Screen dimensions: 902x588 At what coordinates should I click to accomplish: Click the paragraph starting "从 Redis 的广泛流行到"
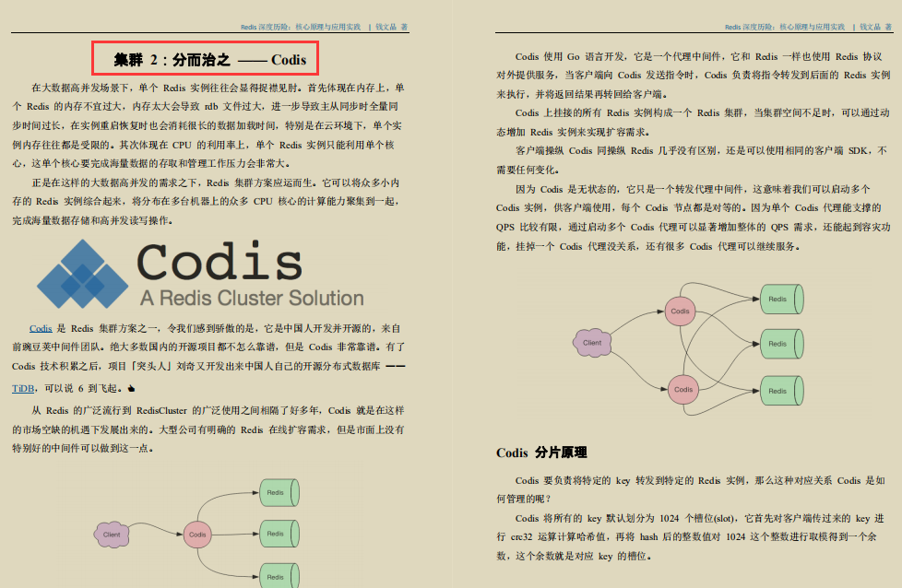[208, 429]
